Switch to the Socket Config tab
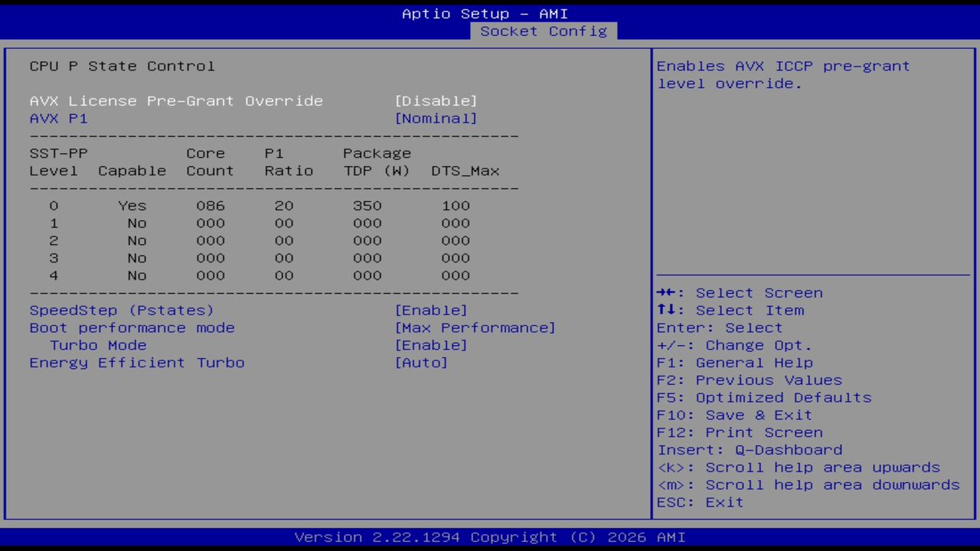This screenshot has width=980, height=551. [543, 31]
